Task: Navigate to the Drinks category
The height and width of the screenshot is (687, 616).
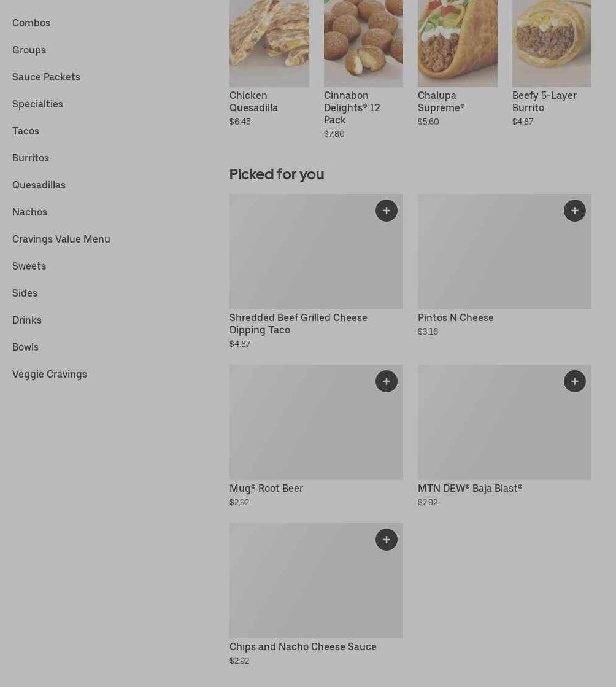Action: coord(27,320)
